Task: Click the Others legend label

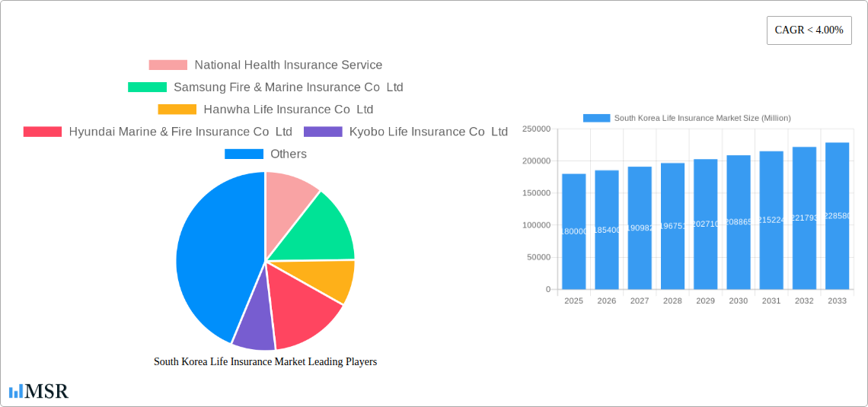Action: pyautogui.click(x=289, y=154)
